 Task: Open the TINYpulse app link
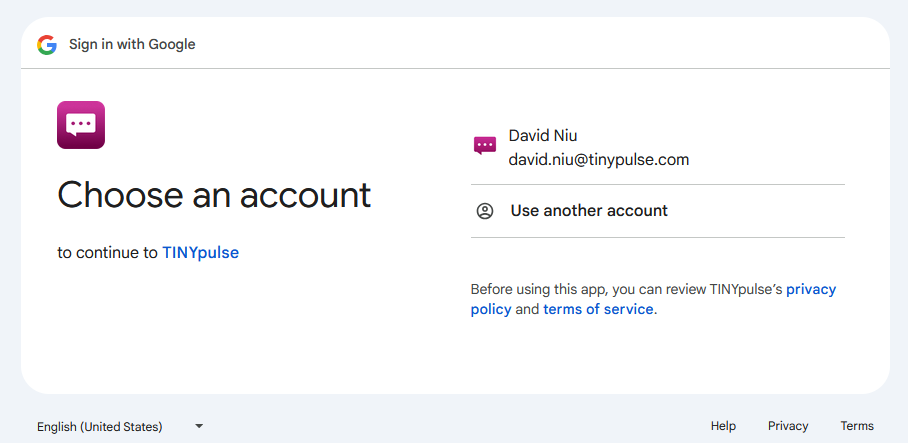[x=200, y=252]
